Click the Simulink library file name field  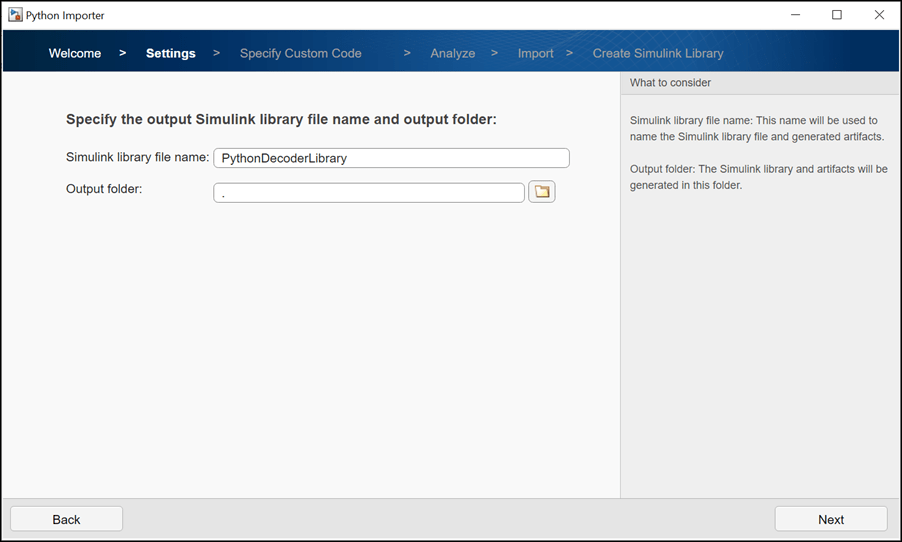coord(391,158)
